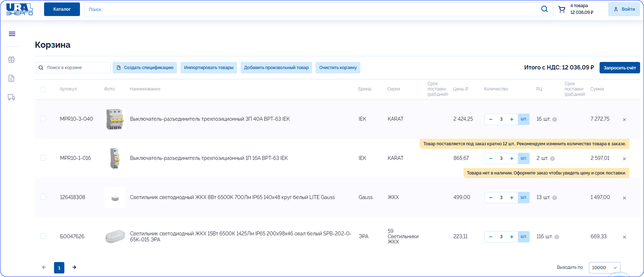Open unit selector 'шт.' for MPR10-1-016
644x277 pixels.
click(x=524, y=158)
